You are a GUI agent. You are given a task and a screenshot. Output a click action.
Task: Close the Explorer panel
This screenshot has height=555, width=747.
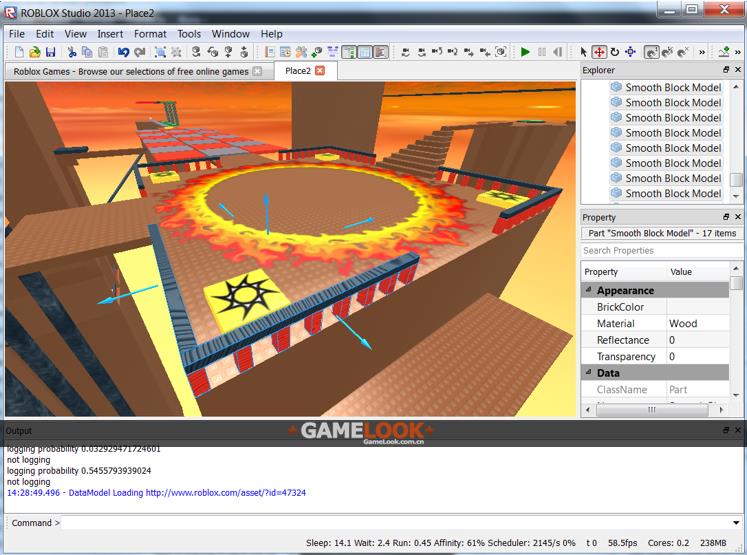(738, 70)
